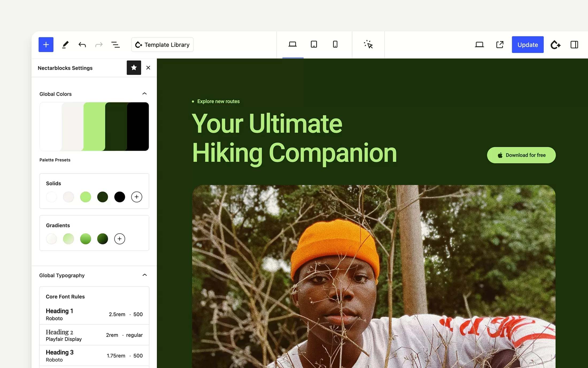This screenshot has width=588, height=368.
Task: Open Heading 3 Roboto font rule
Action: pos(94,356)
